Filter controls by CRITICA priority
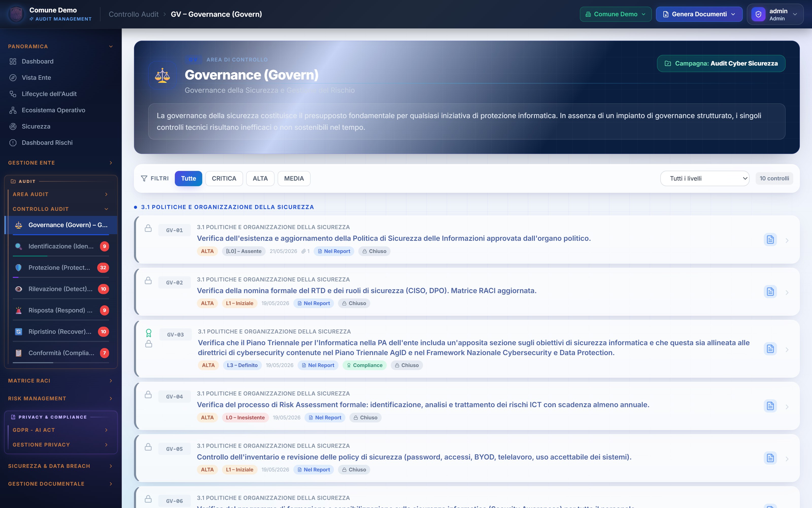812x508 pixels. click(x=224, y=178)
